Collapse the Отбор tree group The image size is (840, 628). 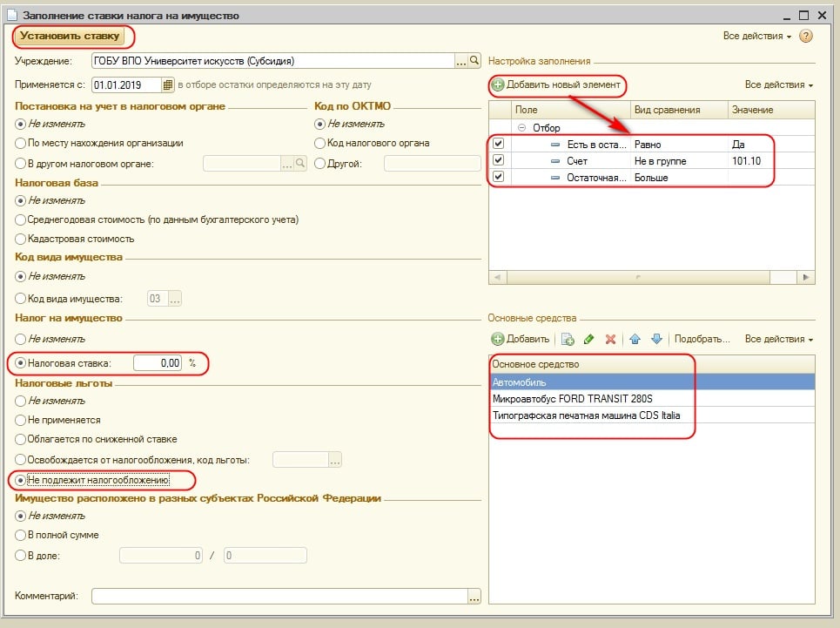pos(521,128)
